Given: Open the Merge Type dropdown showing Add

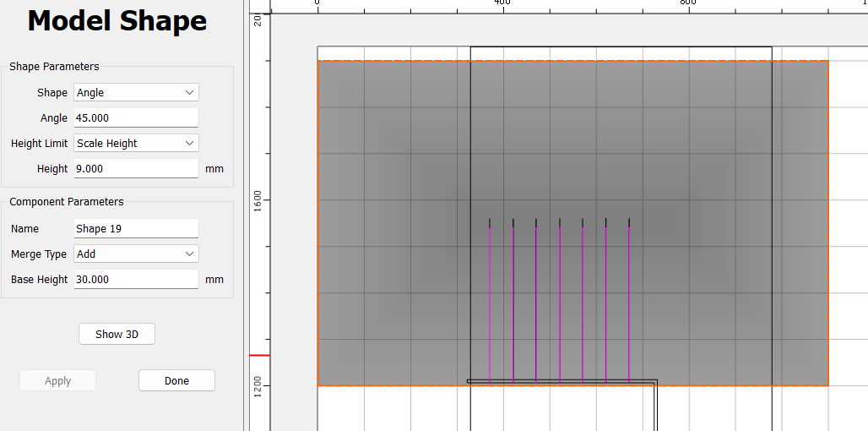Looking at the screenshot, I should [136, 254].
